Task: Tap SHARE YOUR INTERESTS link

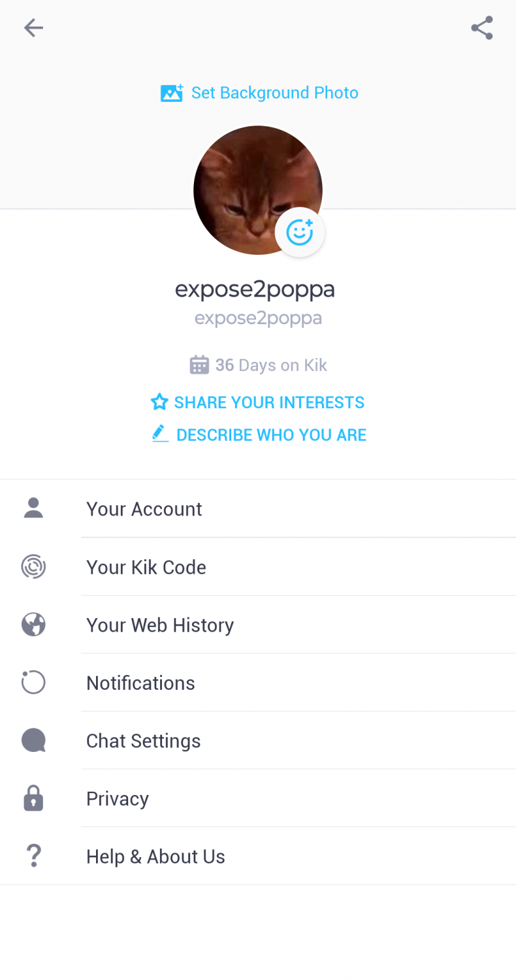Action: (x=258, y=402)
